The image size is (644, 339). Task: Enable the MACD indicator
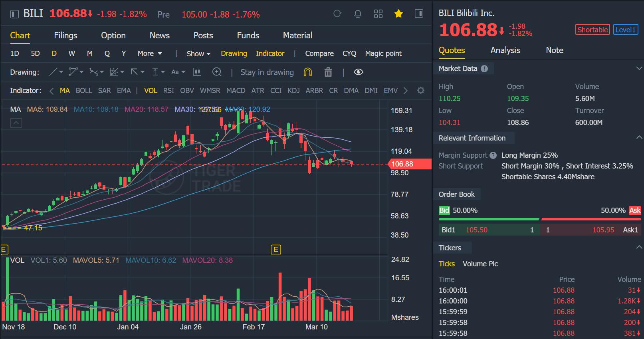point(236,91)
